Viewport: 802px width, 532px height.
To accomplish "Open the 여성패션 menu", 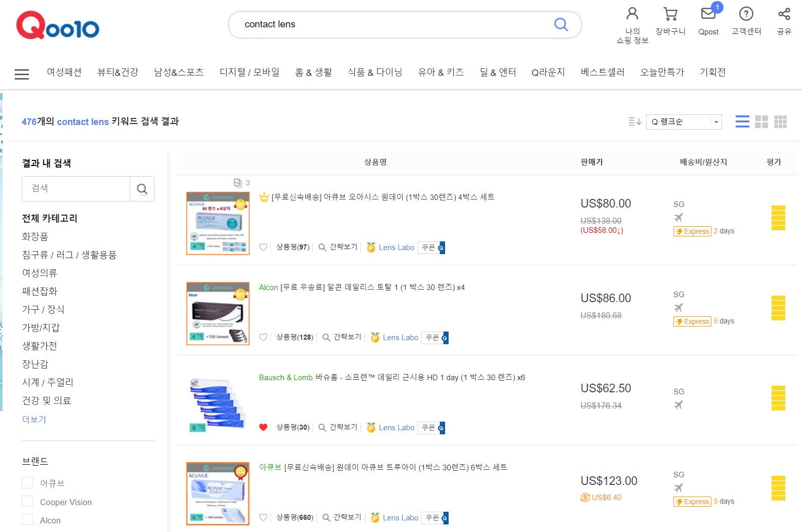I will (64, 72).
